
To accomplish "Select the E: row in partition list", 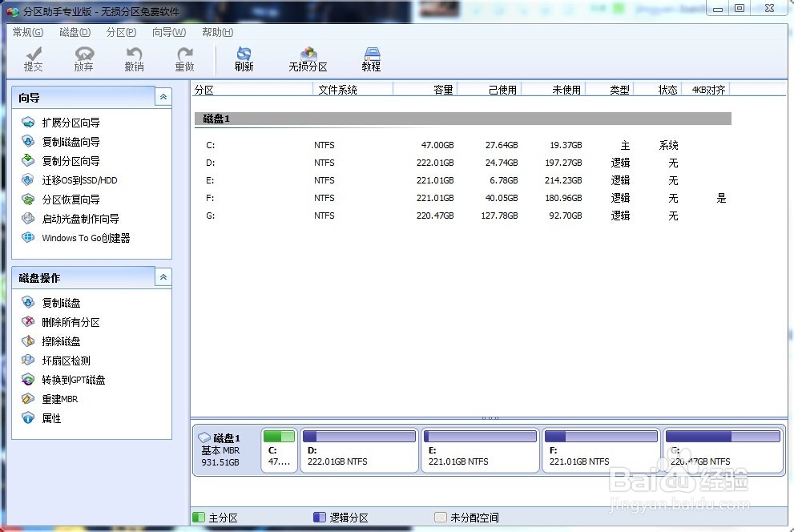I will [463, 181].
